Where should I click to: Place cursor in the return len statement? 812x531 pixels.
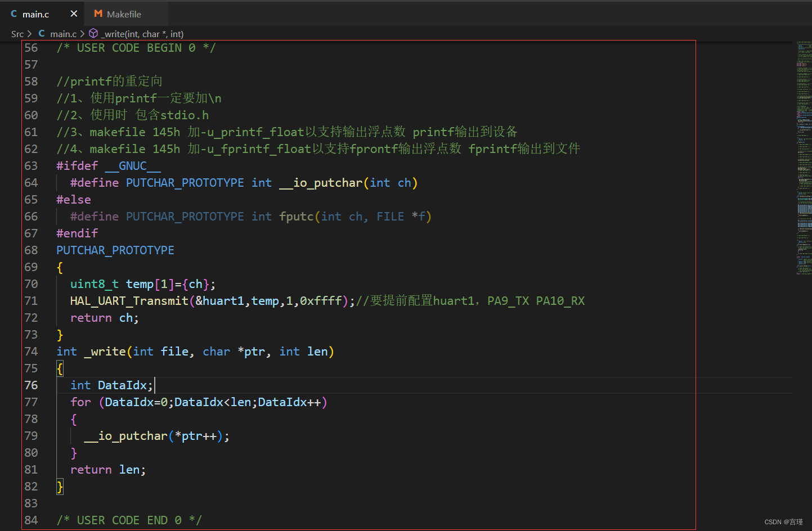tap(107, 469)
